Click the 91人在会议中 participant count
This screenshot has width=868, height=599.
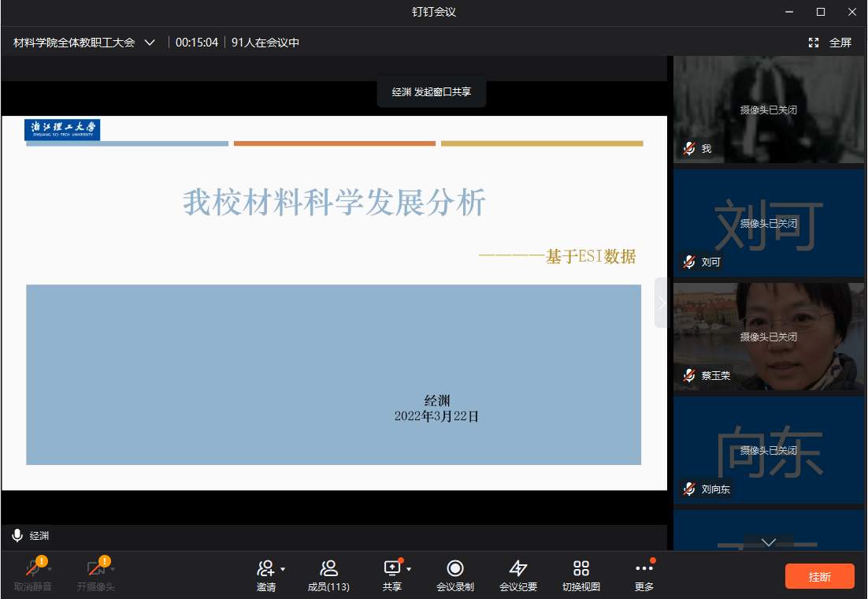point(265,43)
